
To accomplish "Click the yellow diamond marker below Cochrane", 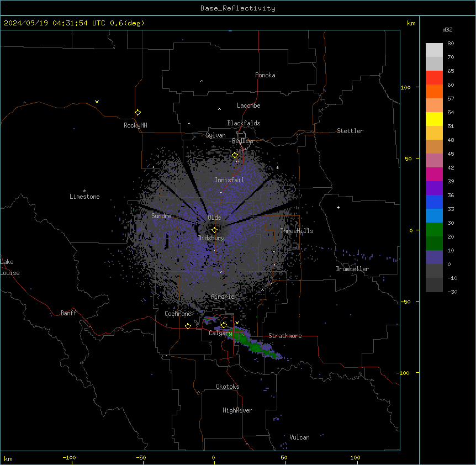I will pyautogui.click(x=188, y=326).
